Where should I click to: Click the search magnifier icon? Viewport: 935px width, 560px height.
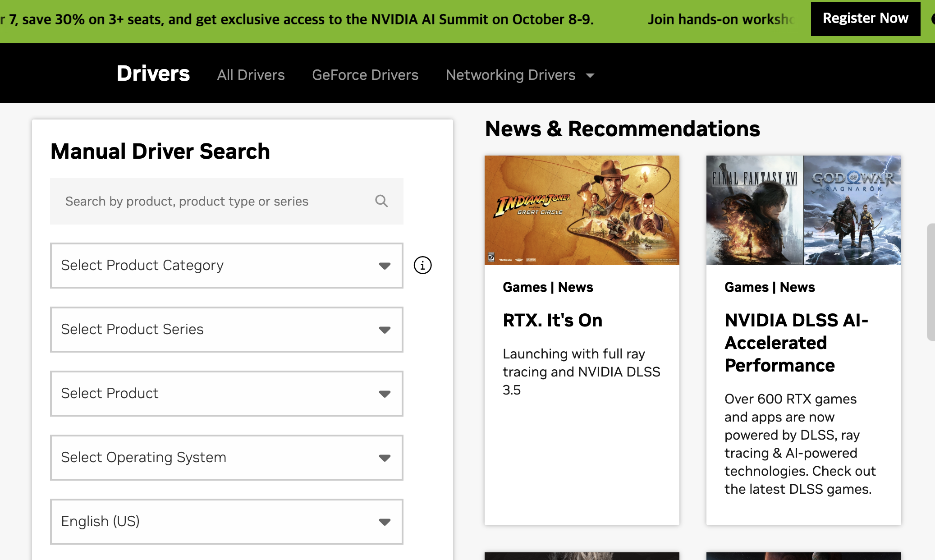tap(381, 201)
